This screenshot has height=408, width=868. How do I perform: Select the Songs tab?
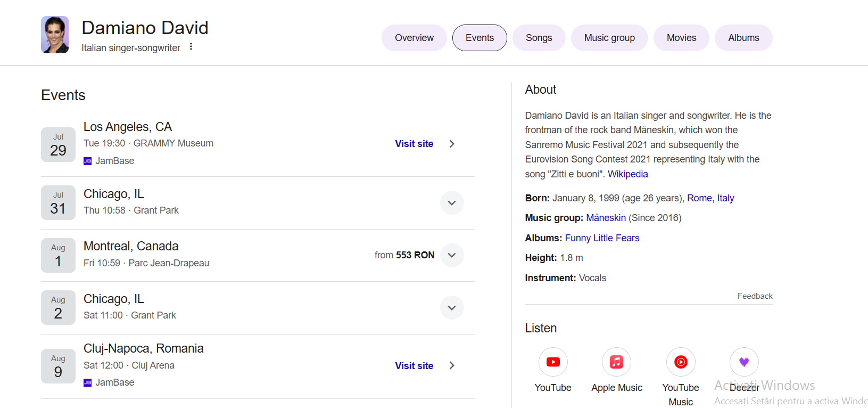click(x=539, y=38)
